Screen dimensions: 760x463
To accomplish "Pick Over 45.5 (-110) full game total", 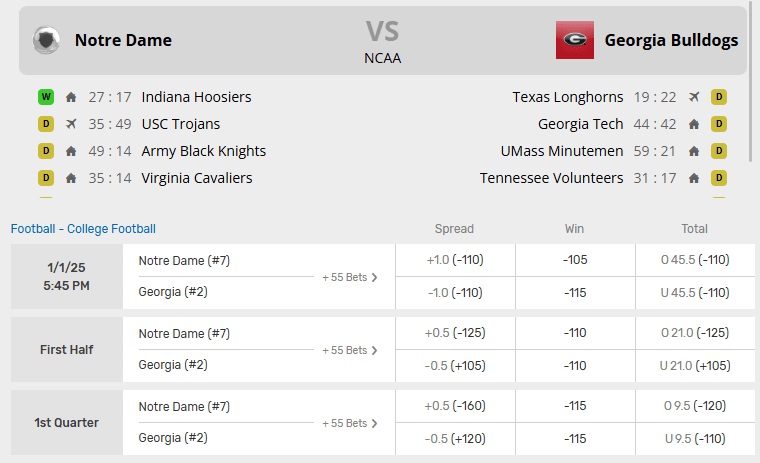I will coord(695,260).
